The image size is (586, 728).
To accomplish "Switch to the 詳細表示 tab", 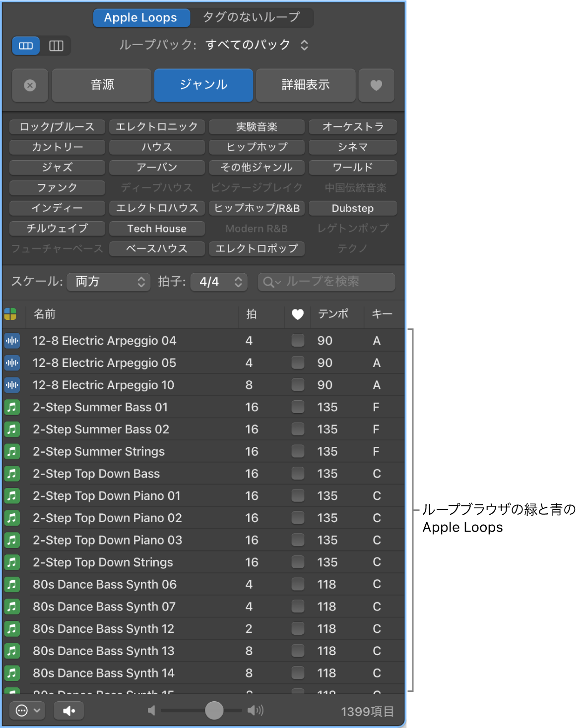I will 306,85.
